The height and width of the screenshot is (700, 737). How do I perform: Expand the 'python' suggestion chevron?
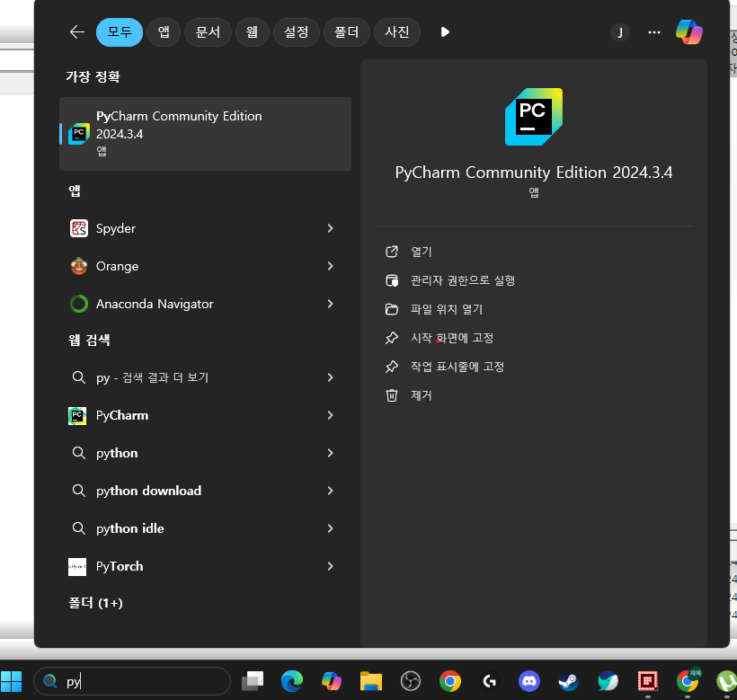tap(331, 454)
